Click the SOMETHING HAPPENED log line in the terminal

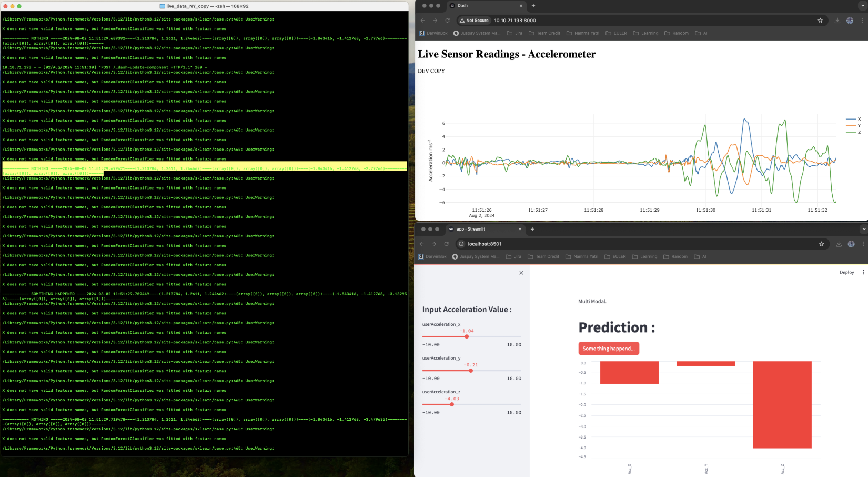click(204, 296)
